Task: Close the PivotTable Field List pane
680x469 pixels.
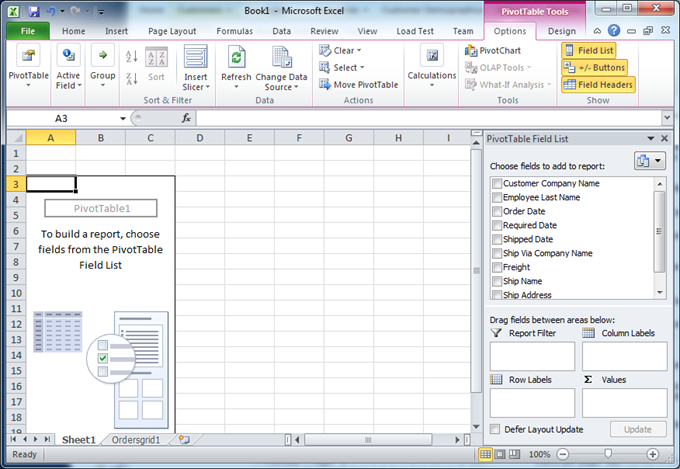Action: (664, 138)
